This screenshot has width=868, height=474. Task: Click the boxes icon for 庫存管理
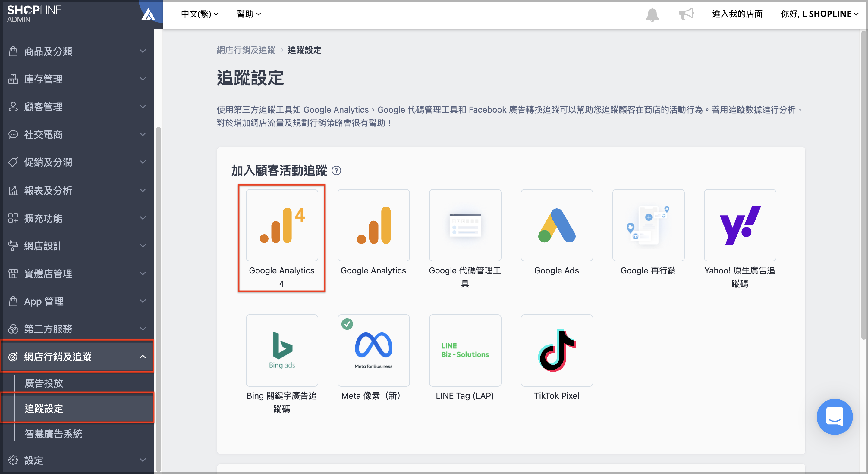pos(13,79)
